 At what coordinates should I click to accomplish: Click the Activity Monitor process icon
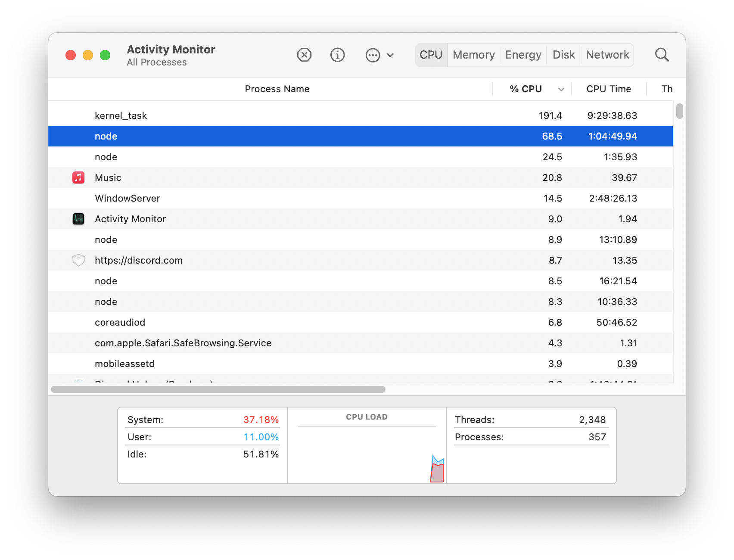(x=78, y=218)
